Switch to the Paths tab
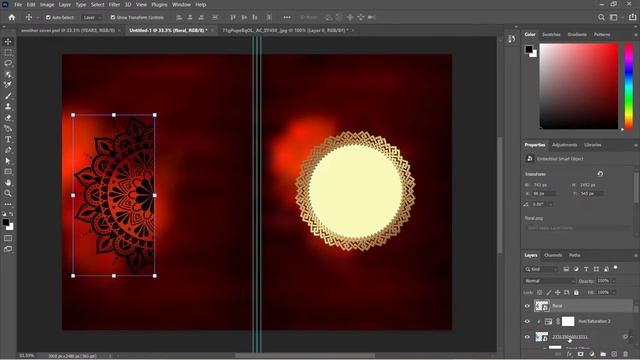 coord(575,255)
